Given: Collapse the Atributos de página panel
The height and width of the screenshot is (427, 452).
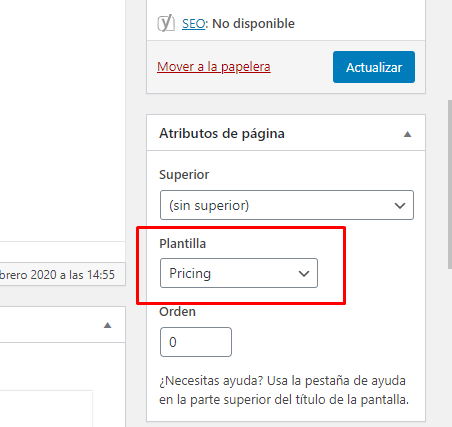Looking at the screenshot, I should (407, 134).
